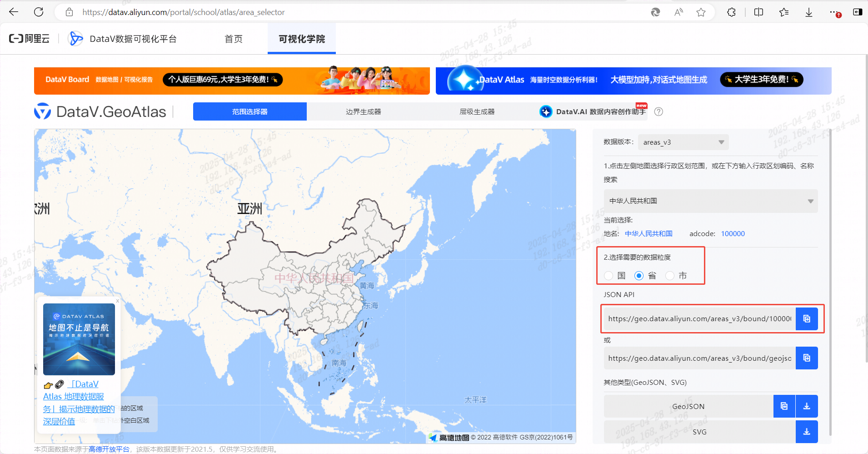The image size is (868, 454).
Task: Close the DataV Atlas promo popup
Action: pyautogui.click(x=117, y=301)
